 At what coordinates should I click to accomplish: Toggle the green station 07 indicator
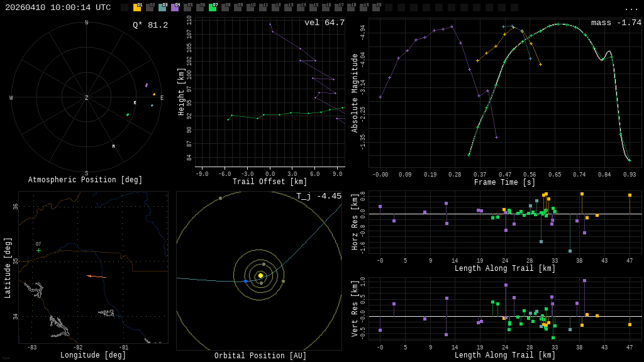(x=213, y=8)
